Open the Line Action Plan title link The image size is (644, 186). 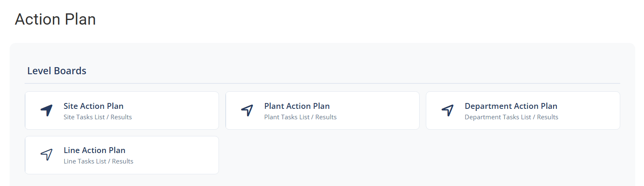click(94, 150)
